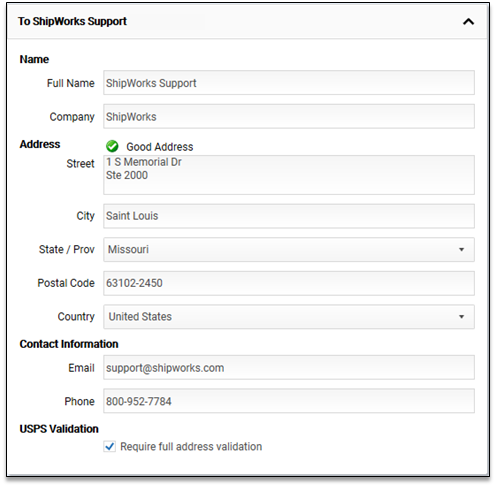Click the Contact Information section heading
This screenshot has height=487, width=496.
coord(69,344)
